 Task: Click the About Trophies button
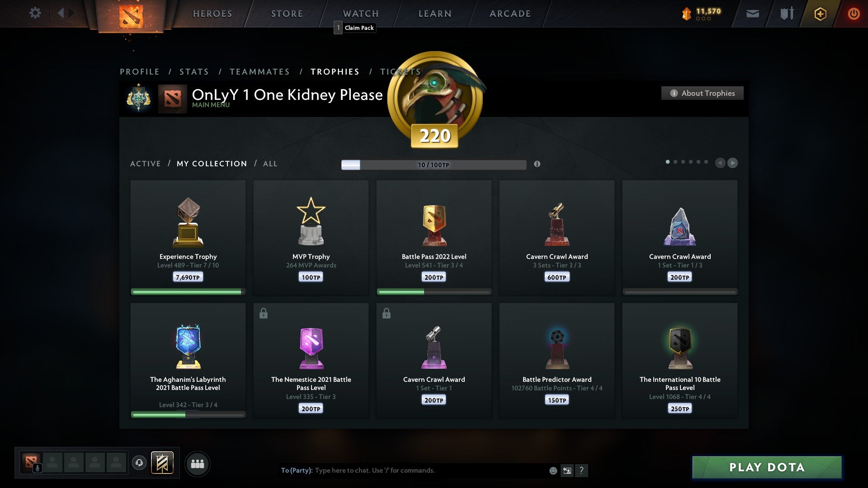pos(702,93)
